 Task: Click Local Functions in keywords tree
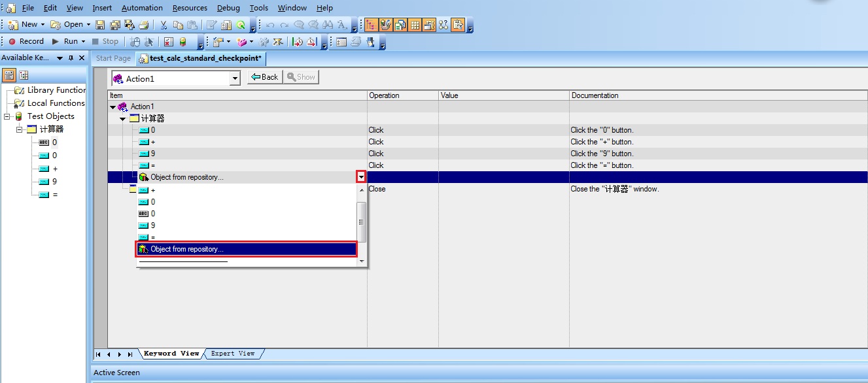[x=56, y=103]
